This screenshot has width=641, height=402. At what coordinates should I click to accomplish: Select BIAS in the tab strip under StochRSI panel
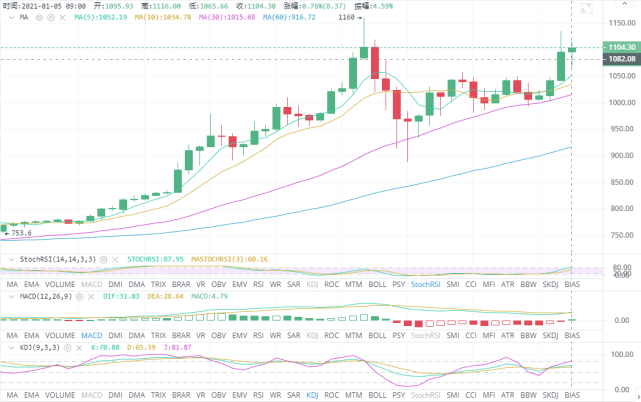pyautogui.click(x=572, y=284)
